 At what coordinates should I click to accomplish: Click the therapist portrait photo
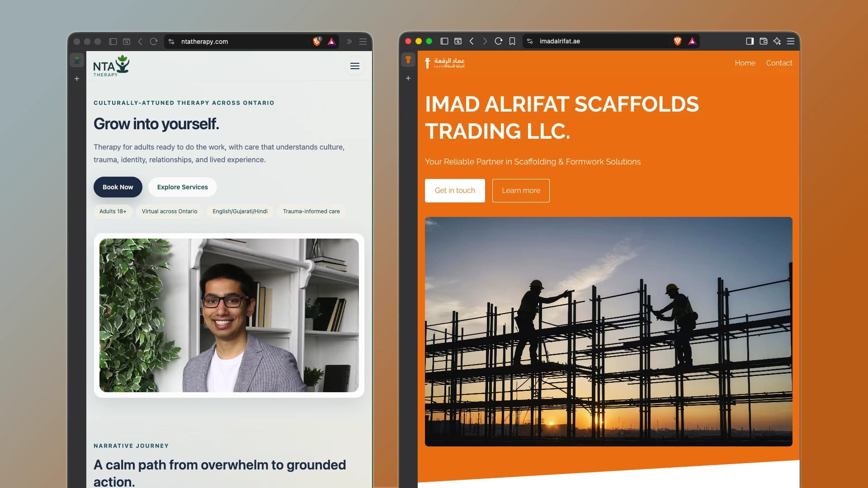coord(229,315)
